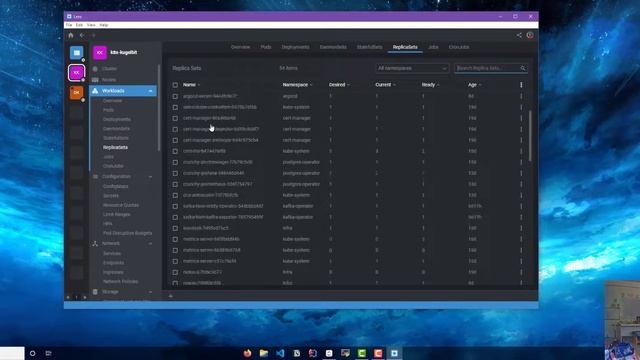The image size is (640, 360).
Task: Open row menu for the coredns replica set
Action: tap(521, 151)
